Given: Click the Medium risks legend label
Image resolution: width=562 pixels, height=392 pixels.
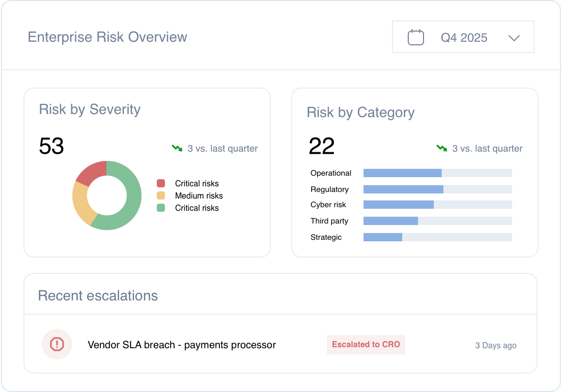Looking at the screenshot, I should pos(199,195).
